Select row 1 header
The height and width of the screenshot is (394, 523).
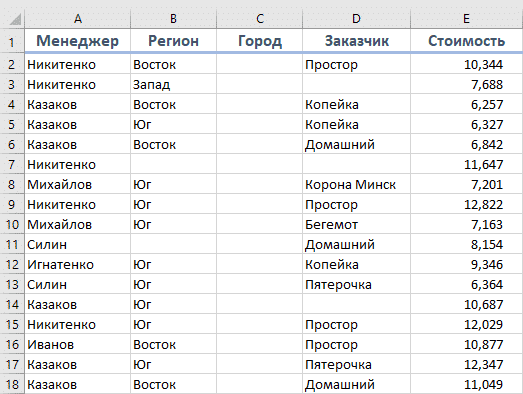[12, 41]
